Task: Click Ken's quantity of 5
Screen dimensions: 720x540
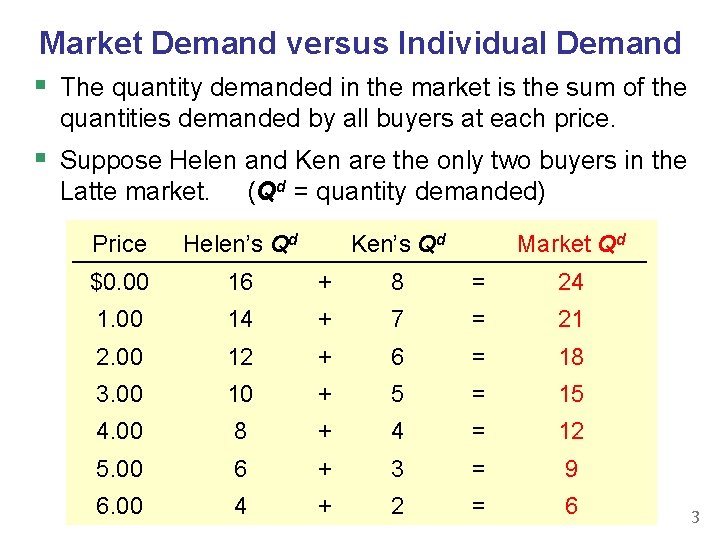Action: [397, 394]
